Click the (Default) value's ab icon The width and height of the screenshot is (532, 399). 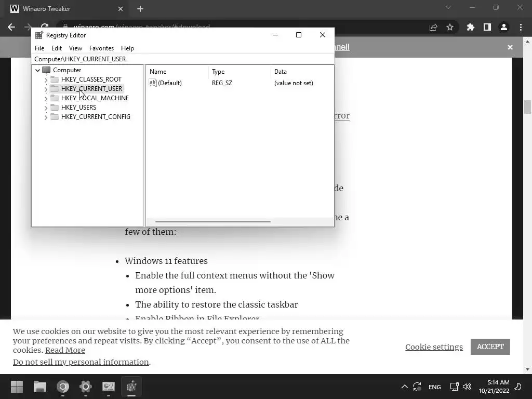click(153, 83)
